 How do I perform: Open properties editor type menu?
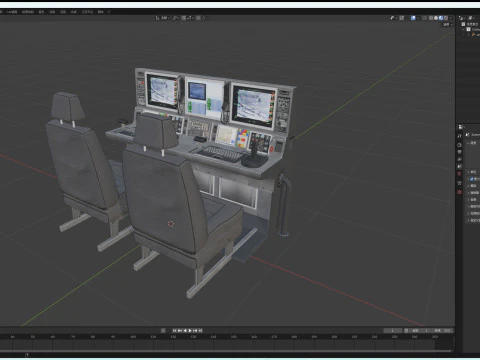(x=460, y=127)
